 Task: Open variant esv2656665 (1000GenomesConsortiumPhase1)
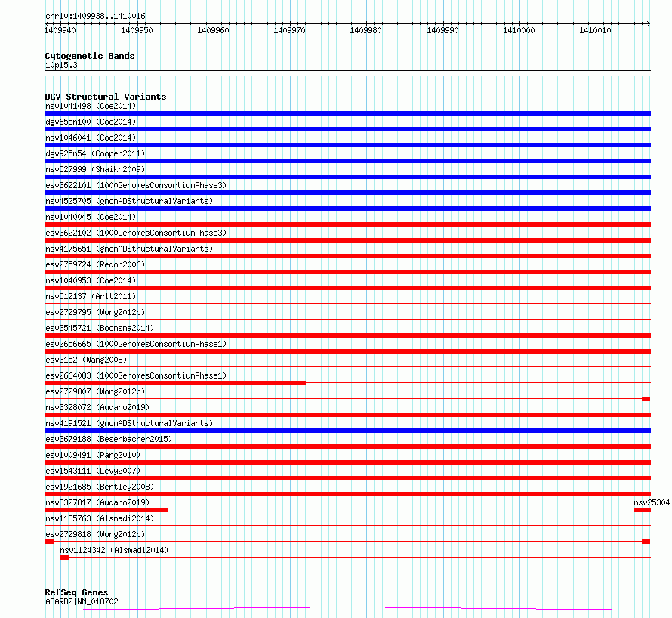(x=136, y=344)
